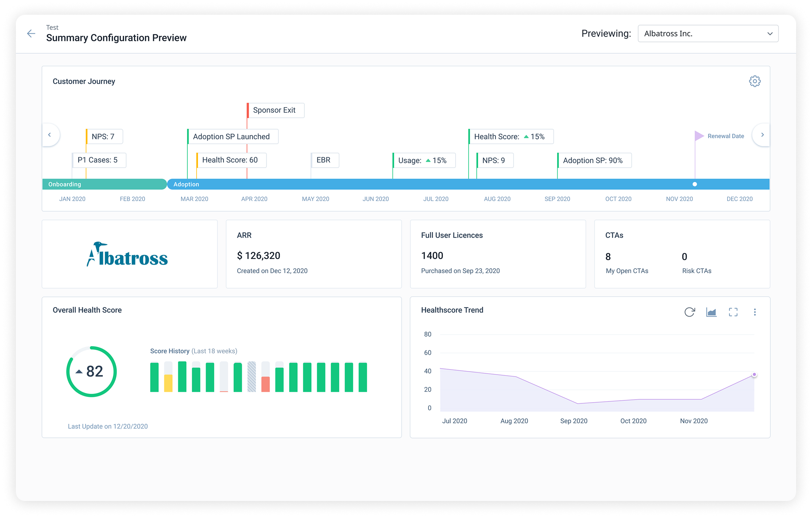The image size is (812, 518).
Task: Click the Customer Journey heading
Action: coord(84,81)
